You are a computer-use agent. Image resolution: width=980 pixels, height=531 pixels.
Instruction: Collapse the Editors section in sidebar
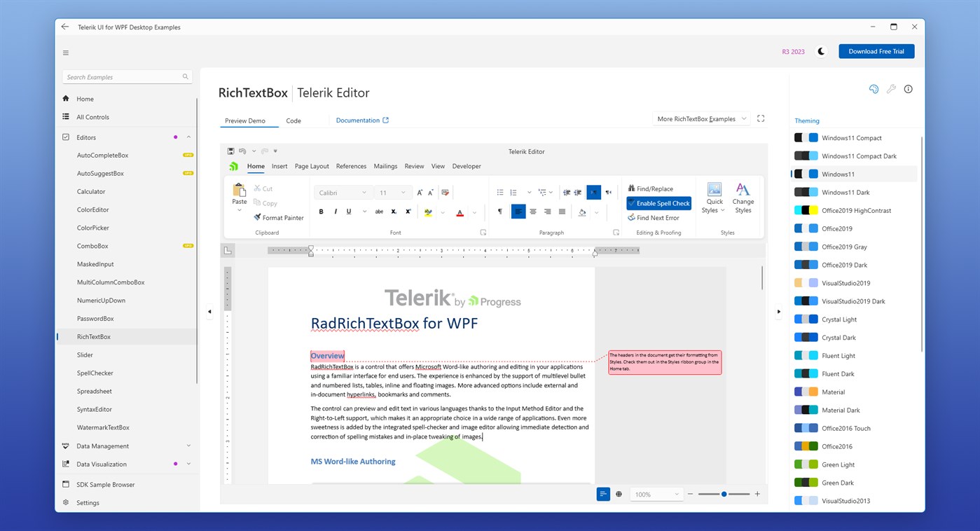coord(188,137)
